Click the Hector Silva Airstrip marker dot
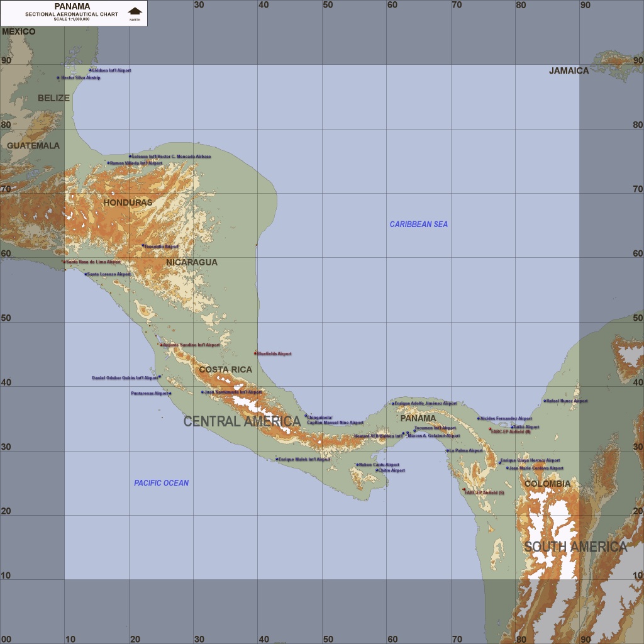 pyautogui.click(x=58, y=78)
